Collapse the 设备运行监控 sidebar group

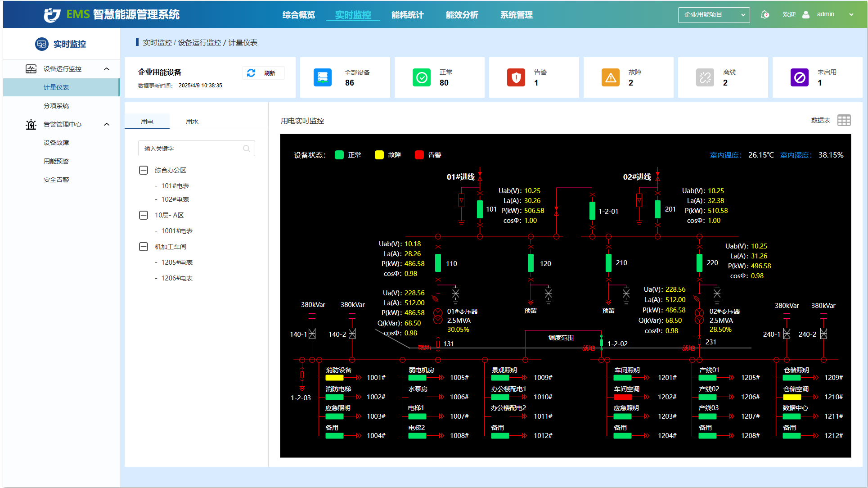107,69
